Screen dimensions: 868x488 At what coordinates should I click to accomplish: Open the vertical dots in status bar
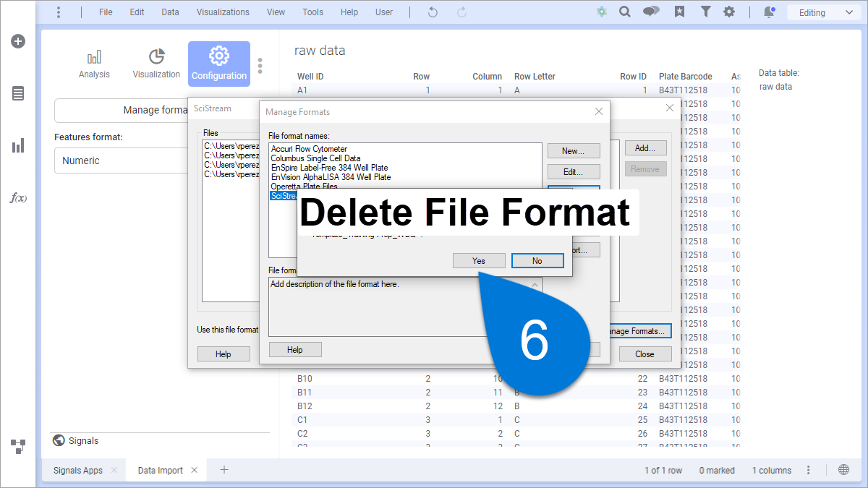(809, 470)
